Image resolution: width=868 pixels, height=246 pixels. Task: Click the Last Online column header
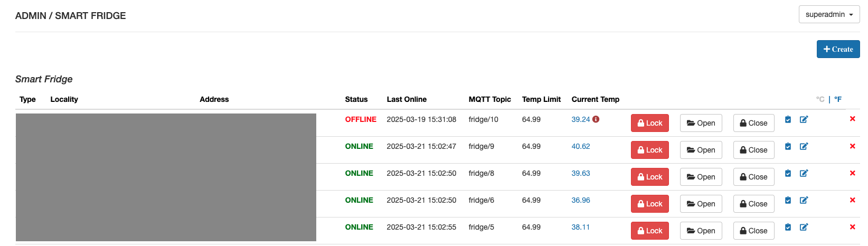(x=406, y=99)
